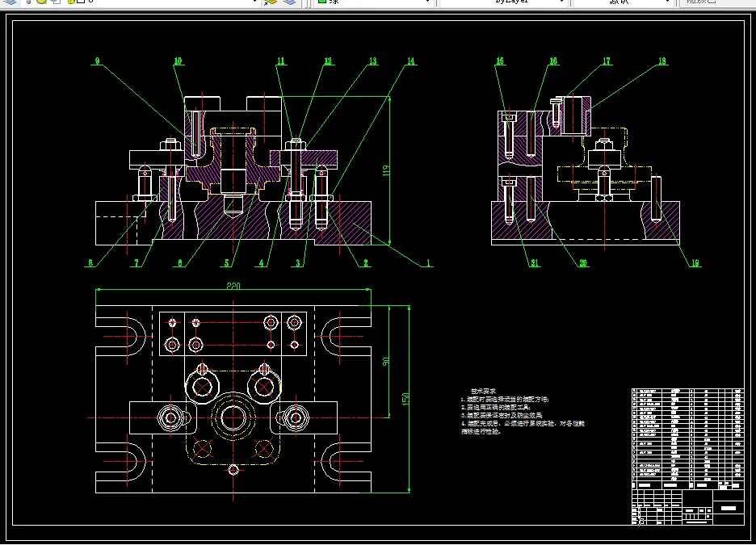756x545 pixels.
Task: Select balloon number 11 label
Action: coord(281,61)
